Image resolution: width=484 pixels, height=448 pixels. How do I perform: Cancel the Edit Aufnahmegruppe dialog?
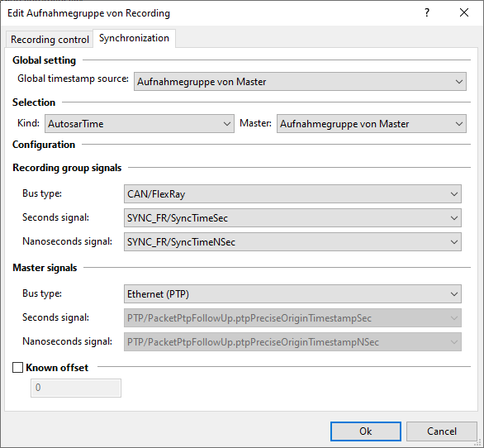(x=441, y=431)
